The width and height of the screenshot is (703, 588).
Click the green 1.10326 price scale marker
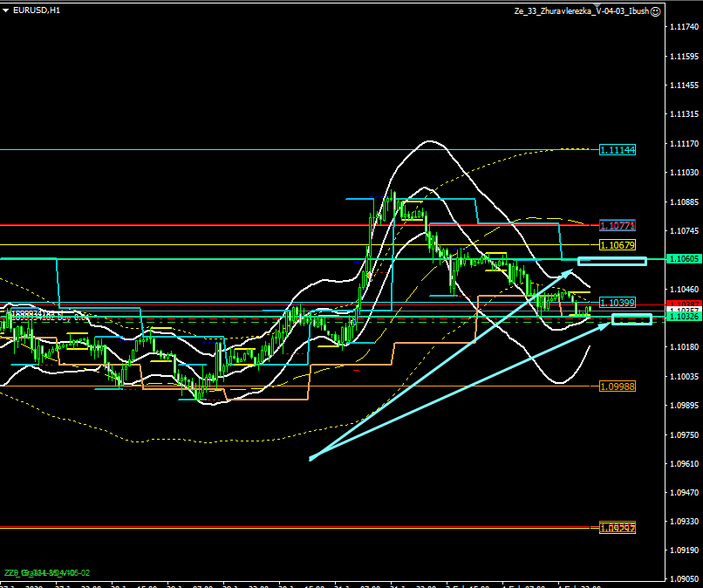coord(682,317)
